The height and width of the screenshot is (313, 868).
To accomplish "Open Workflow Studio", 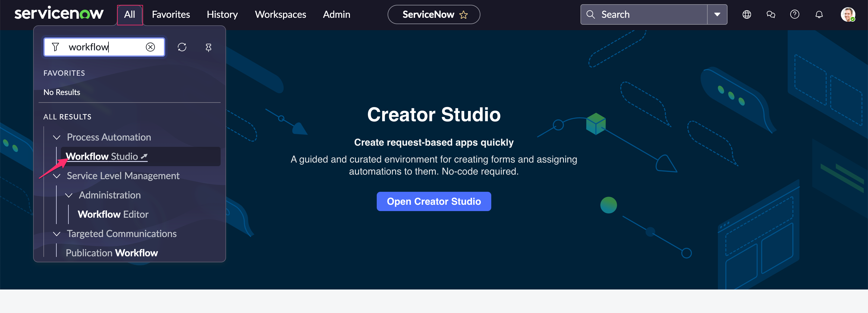I will tap(103, 156).
